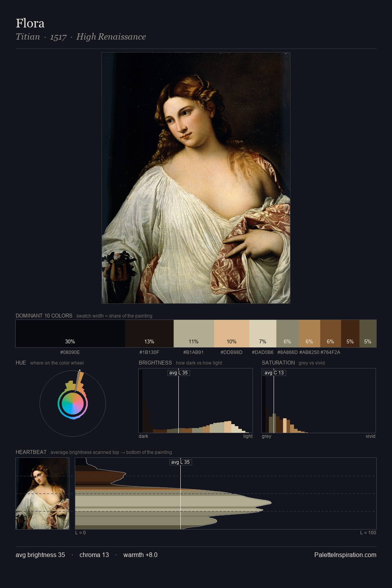Choose the 10% peach #DDB98D swatch

click(x=232, y=334)
